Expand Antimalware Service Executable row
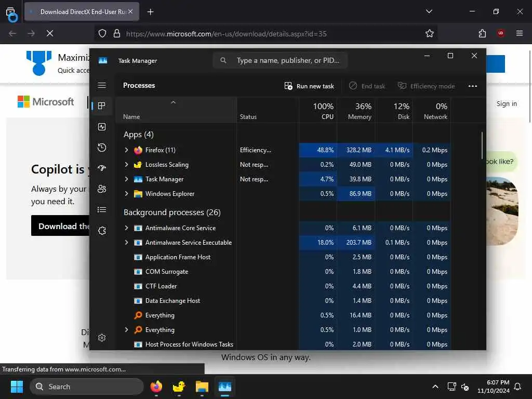Viewport: 532px width, 399px height. tap(126, 243)
